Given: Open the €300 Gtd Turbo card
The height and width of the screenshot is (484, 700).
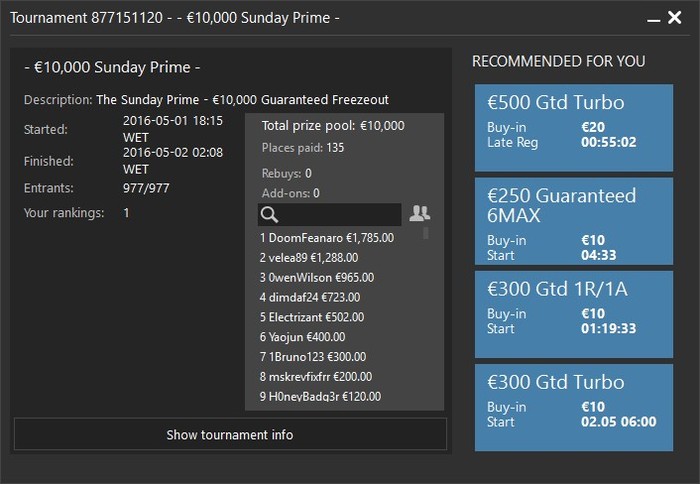Looking at the screenshot, I should click(x=560, y=407).
